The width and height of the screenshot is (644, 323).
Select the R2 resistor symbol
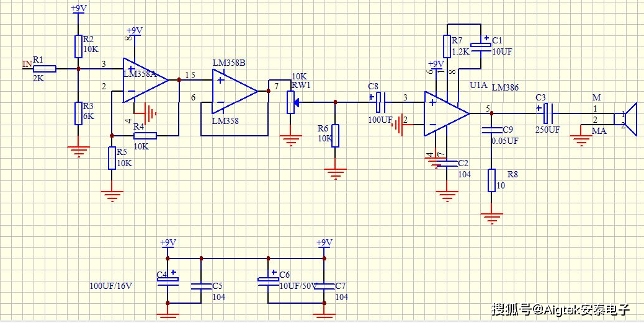[x=78, y=46]
